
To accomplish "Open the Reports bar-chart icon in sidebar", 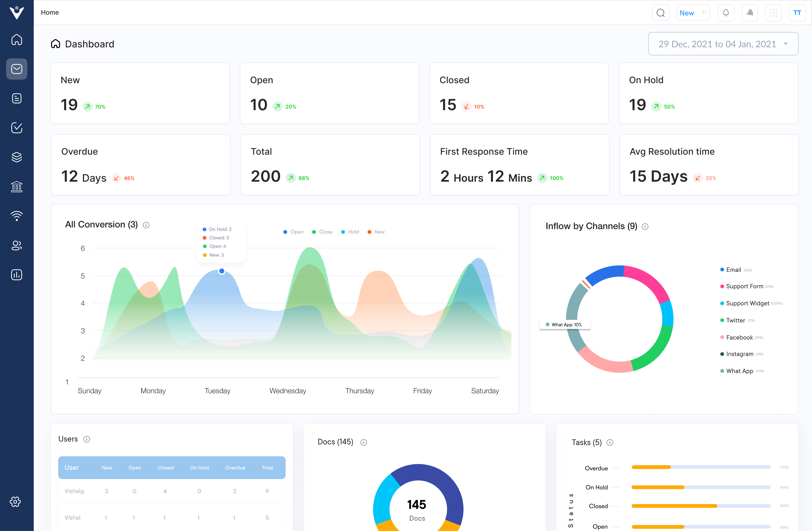I will coord(16,275).
